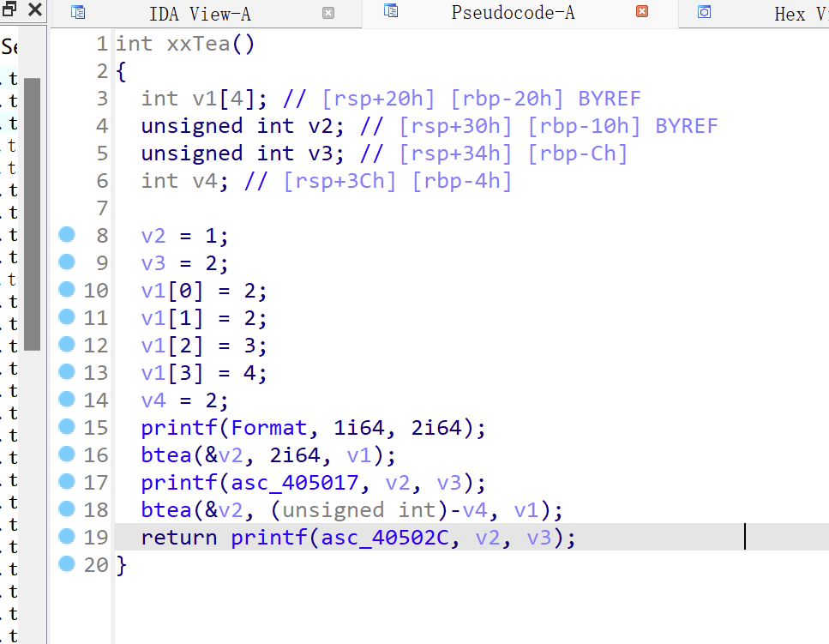
Task: Click printf in the return statement
Action: point(269,538)
